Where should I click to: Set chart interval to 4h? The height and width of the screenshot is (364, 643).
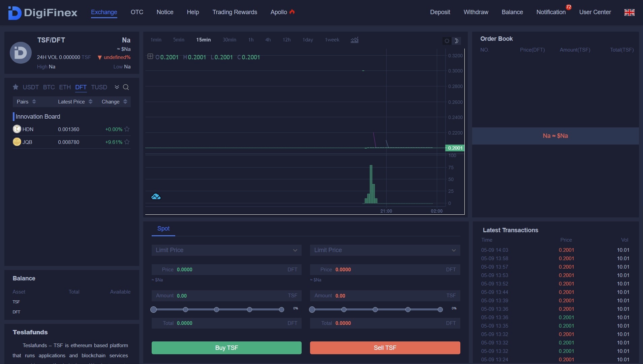click(268, 40)
